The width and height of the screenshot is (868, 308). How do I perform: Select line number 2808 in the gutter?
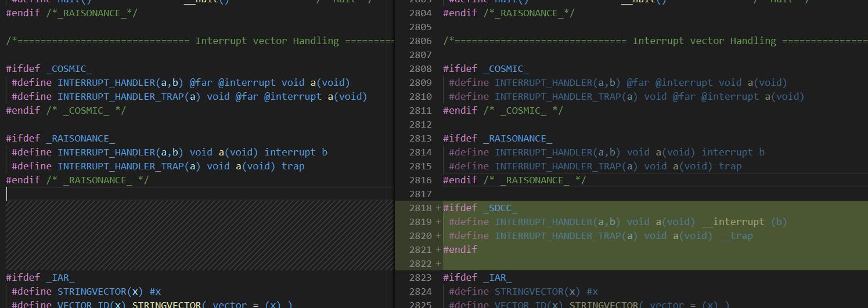click(420, 68)
